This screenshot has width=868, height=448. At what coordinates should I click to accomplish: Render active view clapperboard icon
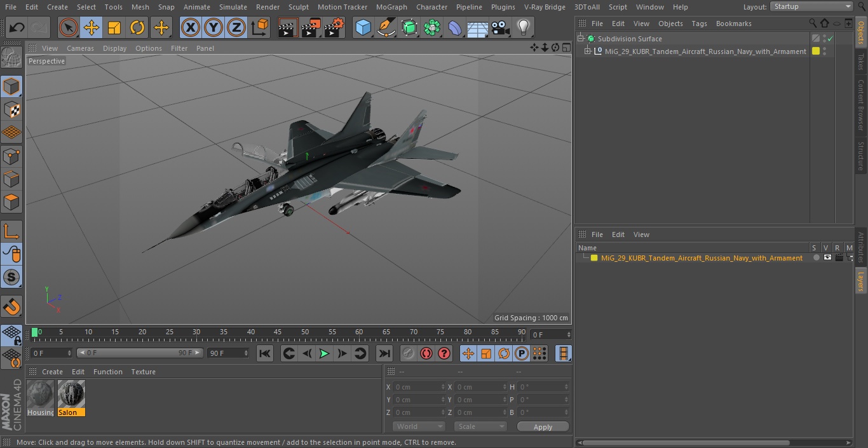click(x=288, y=28)
